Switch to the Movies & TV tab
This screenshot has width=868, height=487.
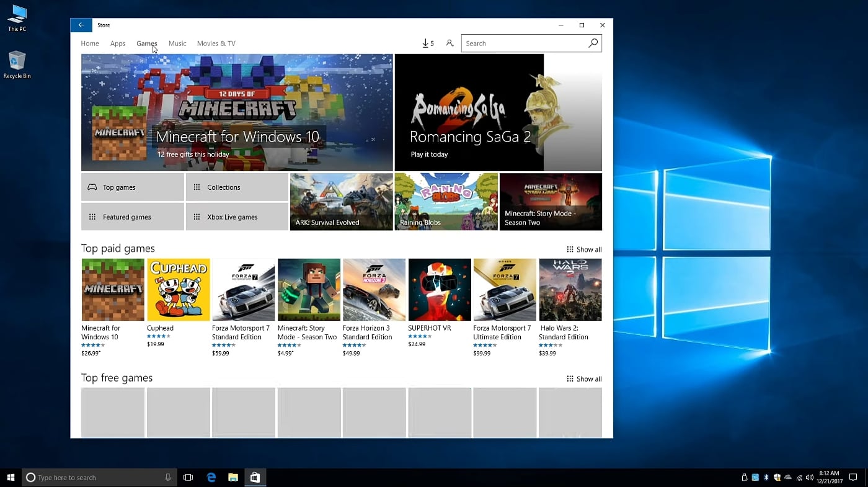pyautogui.click(x=216, y=43)
